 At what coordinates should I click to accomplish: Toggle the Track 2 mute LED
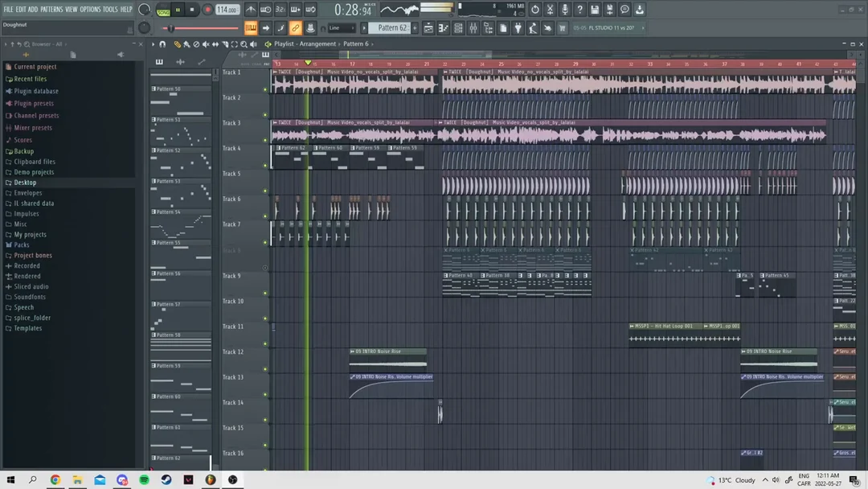265,115
